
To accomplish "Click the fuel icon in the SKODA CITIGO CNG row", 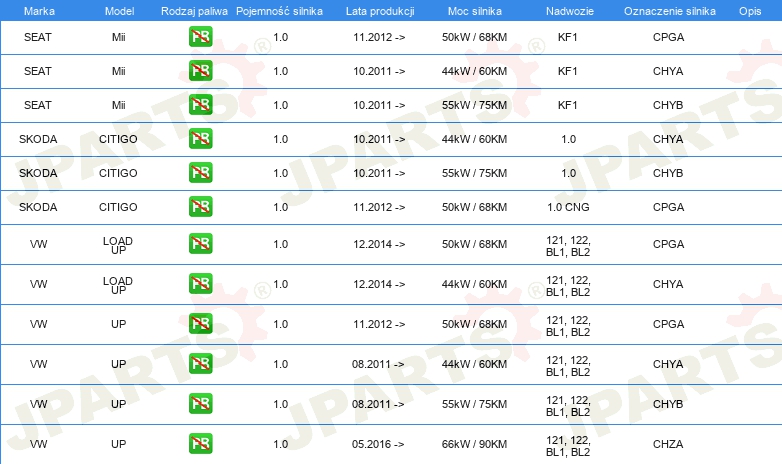I will (x=200, y=207).
